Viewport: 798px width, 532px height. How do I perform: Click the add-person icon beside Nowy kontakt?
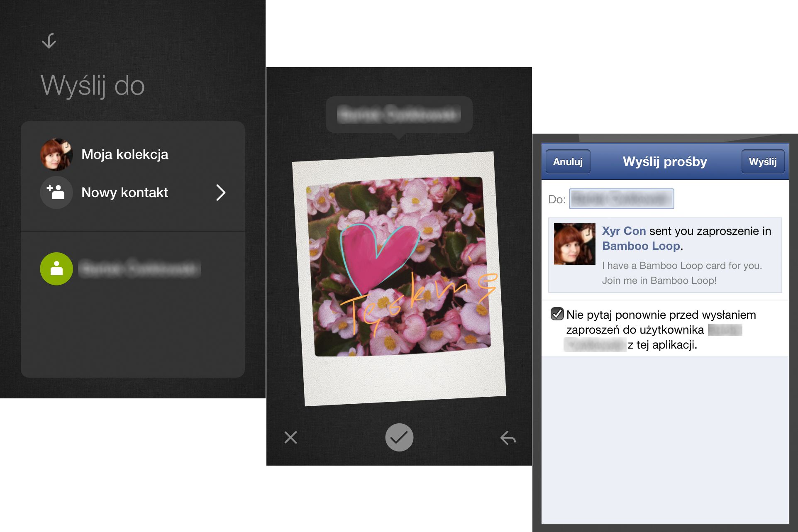point(56,193)
